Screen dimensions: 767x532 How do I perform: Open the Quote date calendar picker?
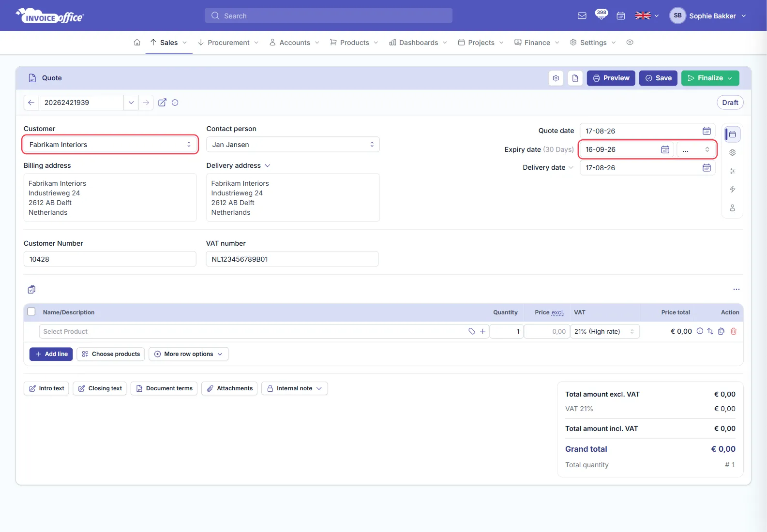tap(707, 131)
